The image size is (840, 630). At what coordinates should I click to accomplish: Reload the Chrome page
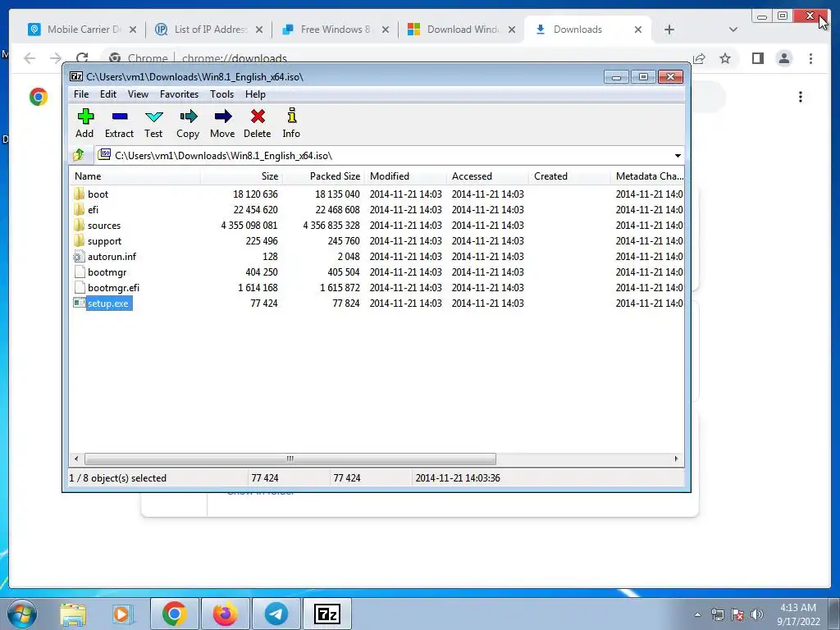[x=82, y=58]
